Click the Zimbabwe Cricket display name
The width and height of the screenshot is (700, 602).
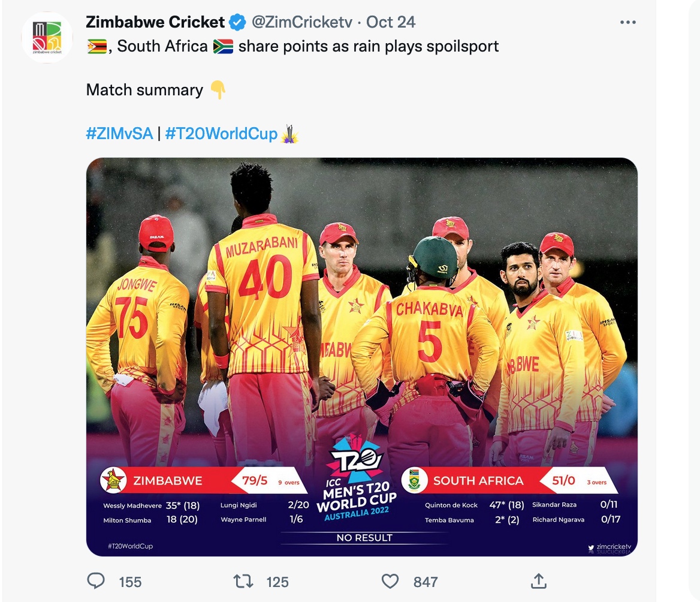click(155, 22)
